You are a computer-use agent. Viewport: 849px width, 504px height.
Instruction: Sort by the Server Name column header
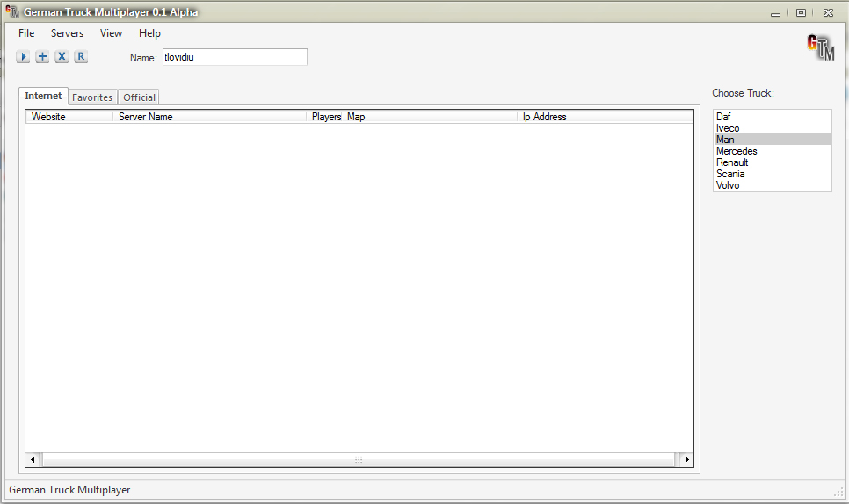point(209,116)
